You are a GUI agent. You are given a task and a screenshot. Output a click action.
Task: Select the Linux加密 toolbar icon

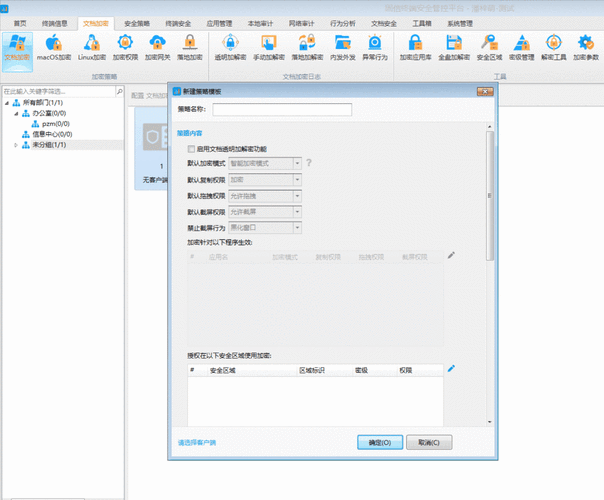[x=91, y=46]
